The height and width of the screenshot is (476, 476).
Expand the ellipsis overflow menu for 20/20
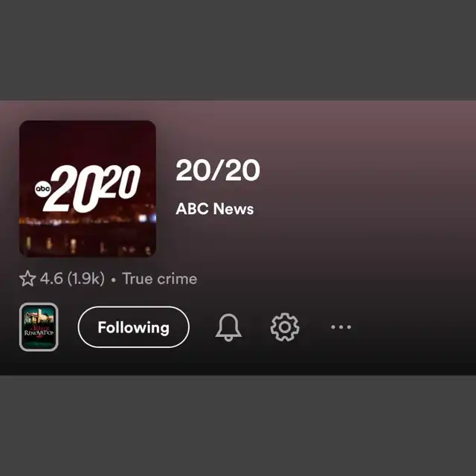pyautogui.click(x=341, y=327)
